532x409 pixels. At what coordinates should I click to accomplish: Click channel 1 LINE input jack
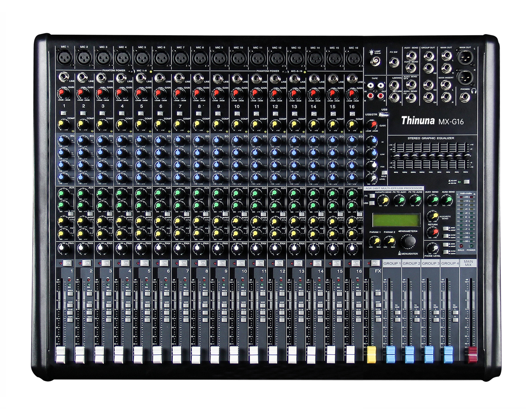(64, 77)
